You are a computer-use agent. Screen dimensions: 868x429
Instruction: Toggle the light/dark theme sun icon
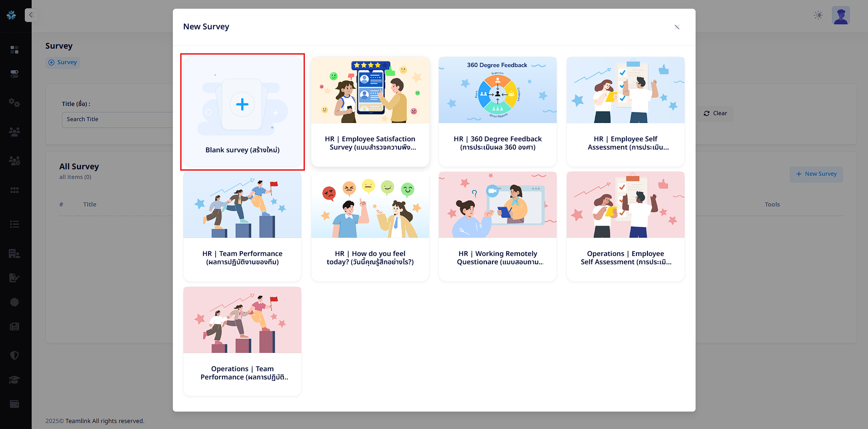[818, 15]
